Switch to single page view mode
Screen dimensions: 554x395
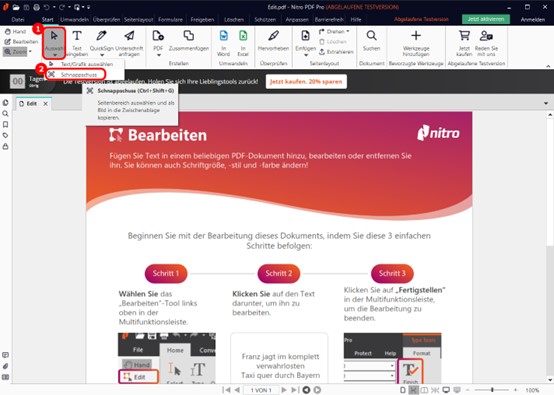coord(403,390)
